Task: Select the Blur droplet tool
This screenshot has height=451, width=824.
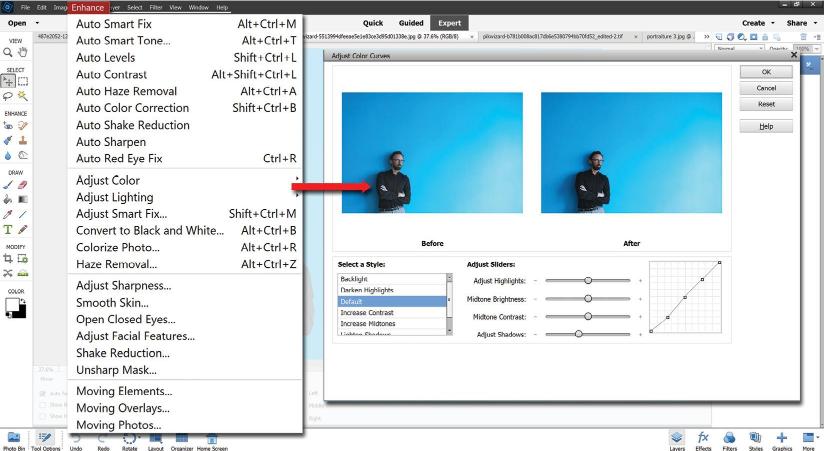Action: (7, 156)
